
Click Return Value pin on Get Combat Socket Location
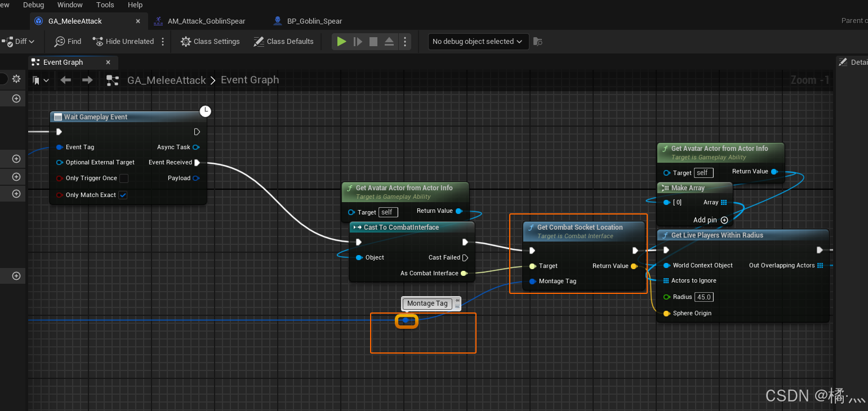click(x=634, y=266)
